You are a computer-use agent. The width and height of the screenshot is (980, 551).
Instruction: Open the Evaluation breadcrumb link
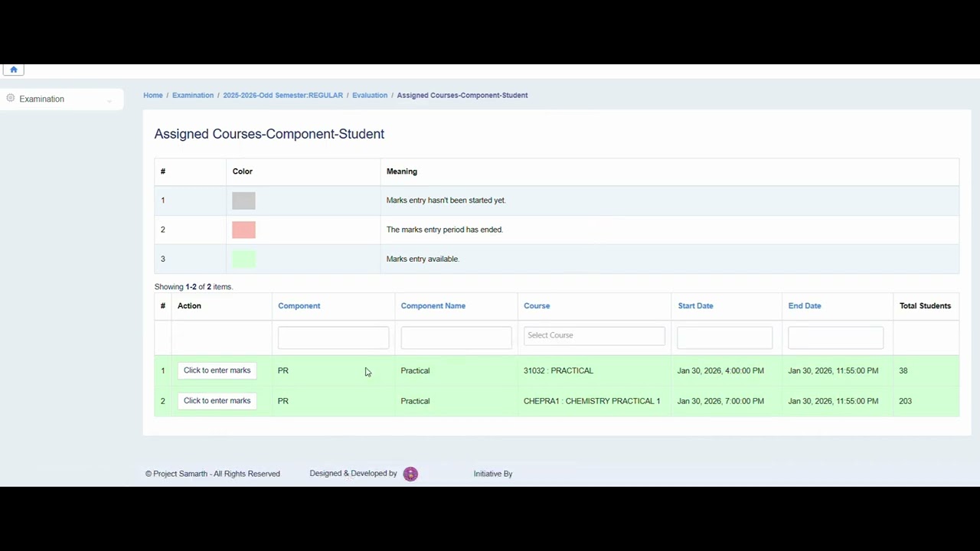coord(370,96)
